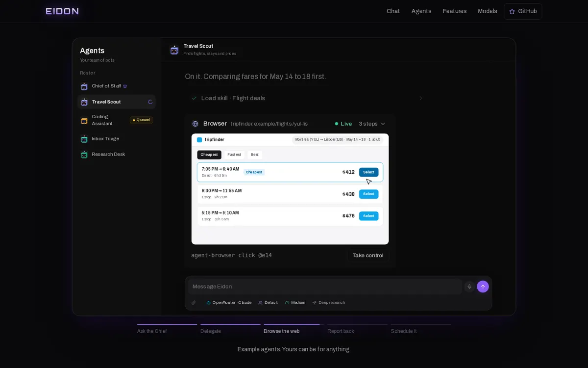This screenshot has width=588, height=368.
Task: Open the Features nav item
Action: tap(455, 11)
